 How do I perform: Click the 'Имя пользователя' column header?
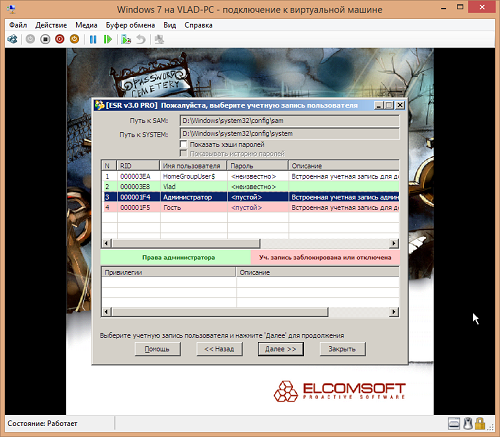193,166
